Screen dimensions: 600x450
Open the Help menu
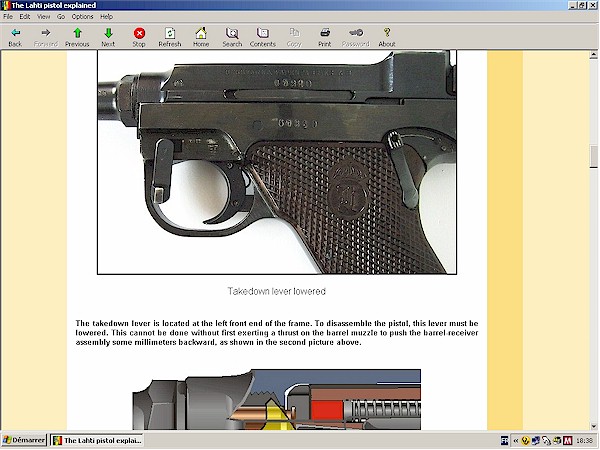point(106,16)
